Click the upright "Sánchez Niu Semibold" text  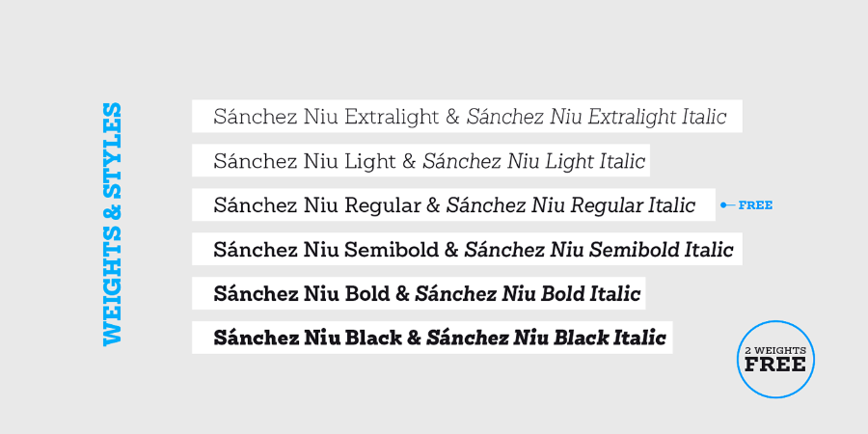pos(326,251)
